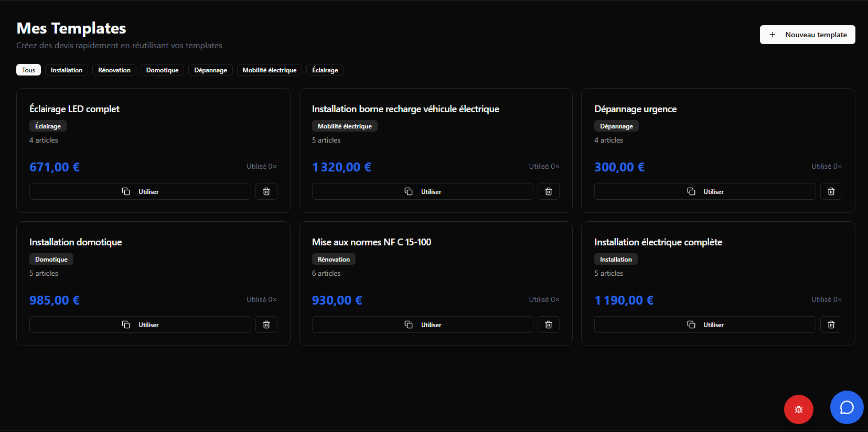Open the blue chat bubble widget
The height and width of the screenshot is (432, 868).
846,407
